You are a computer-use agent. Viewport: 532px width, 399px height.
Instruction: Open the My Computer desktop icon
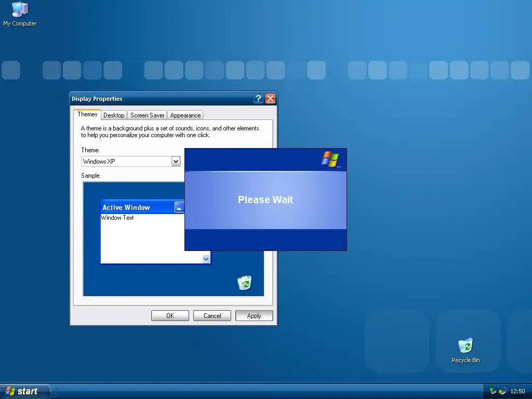pos(20,14)
